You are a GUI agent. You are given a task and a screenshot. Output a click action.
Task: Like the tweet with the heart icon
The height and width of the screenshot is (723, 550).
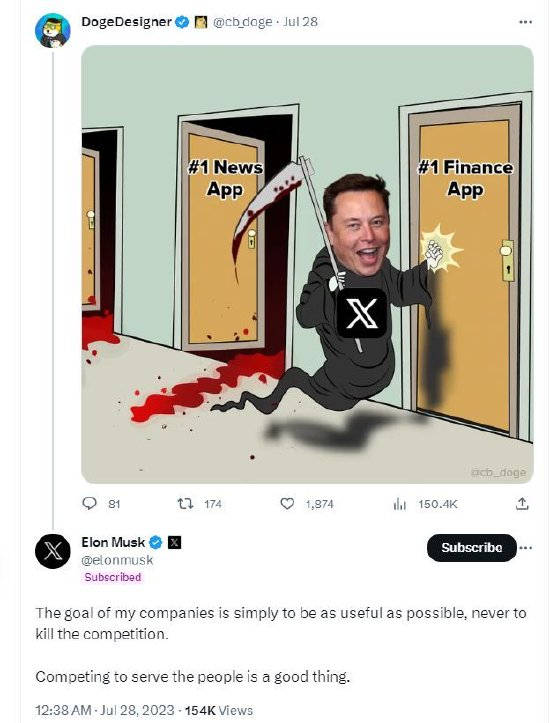[287, 504]
